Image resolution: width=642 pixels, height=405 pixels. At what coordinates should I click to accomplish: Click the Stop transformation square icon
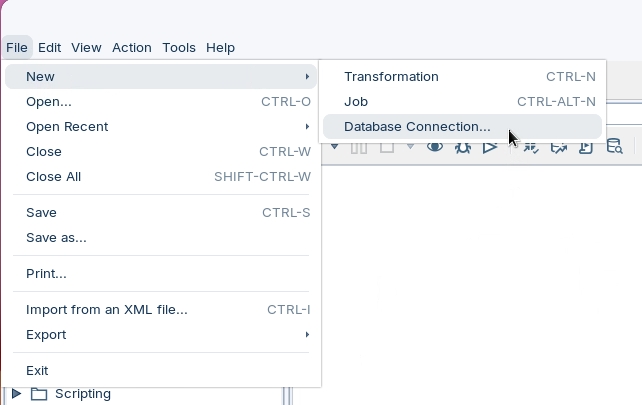386,147
